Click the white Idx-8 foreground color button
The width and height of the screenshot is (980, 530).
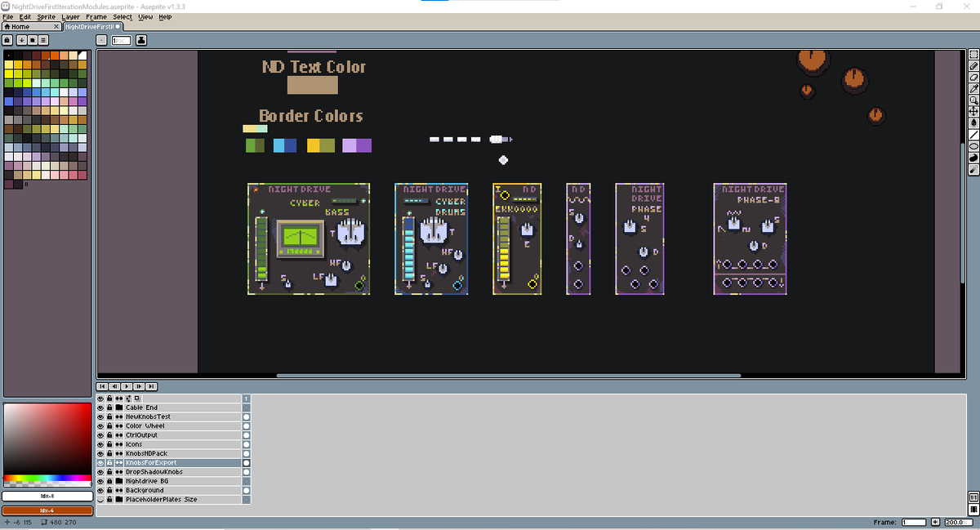click(x=47, y=495)
